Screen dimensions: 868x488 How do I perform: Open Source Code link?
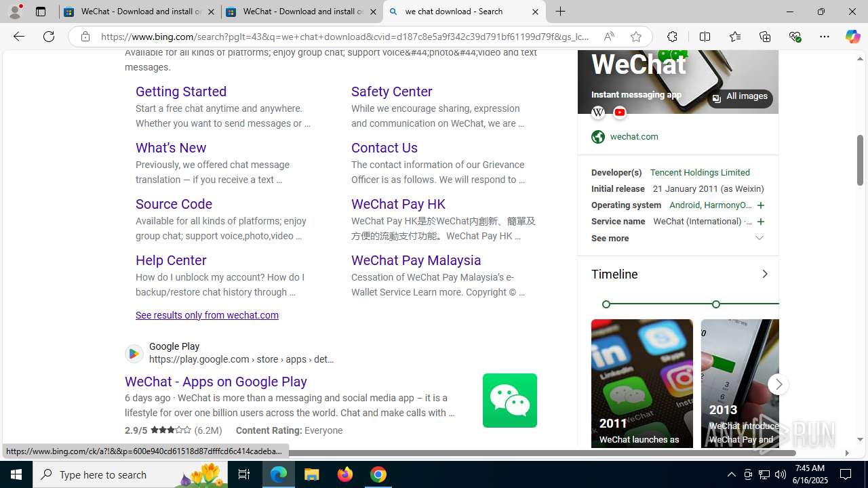(x=174, y=204)
